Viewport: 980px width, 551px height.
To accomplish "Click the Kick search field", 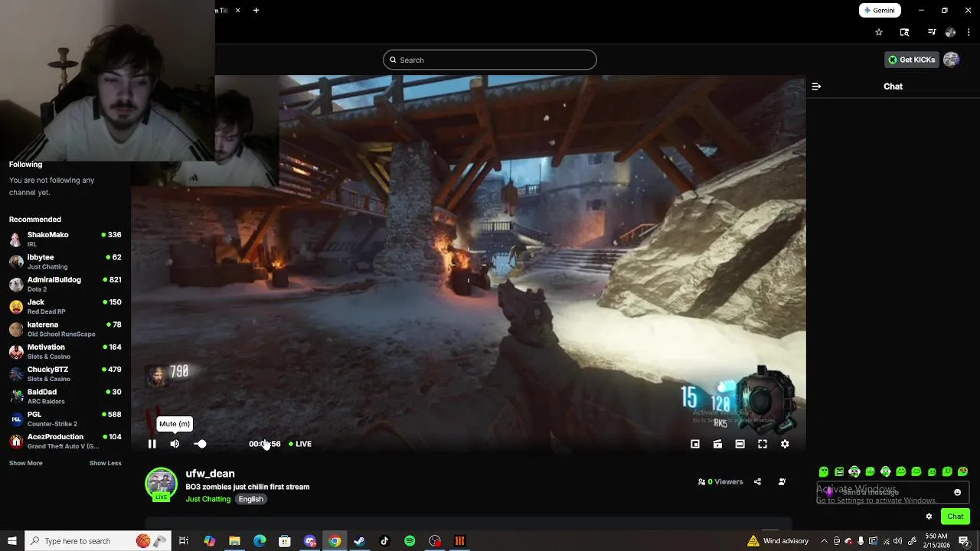I will [490, 60].
